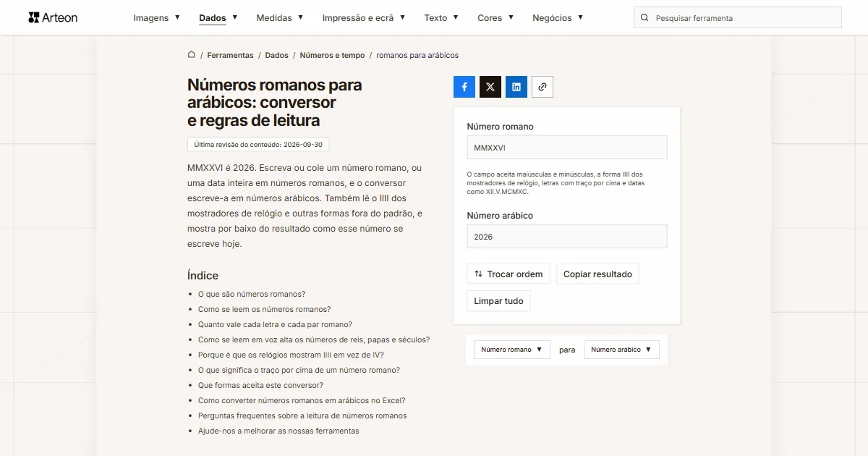Click search magnifier icon
This screenshot has height=456, width=868.
(645, 18)
